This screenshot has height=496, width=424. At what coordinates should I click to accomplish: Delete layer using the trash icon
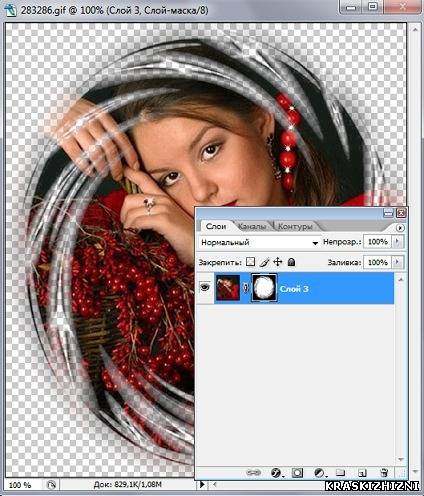[x=384, y=472]
